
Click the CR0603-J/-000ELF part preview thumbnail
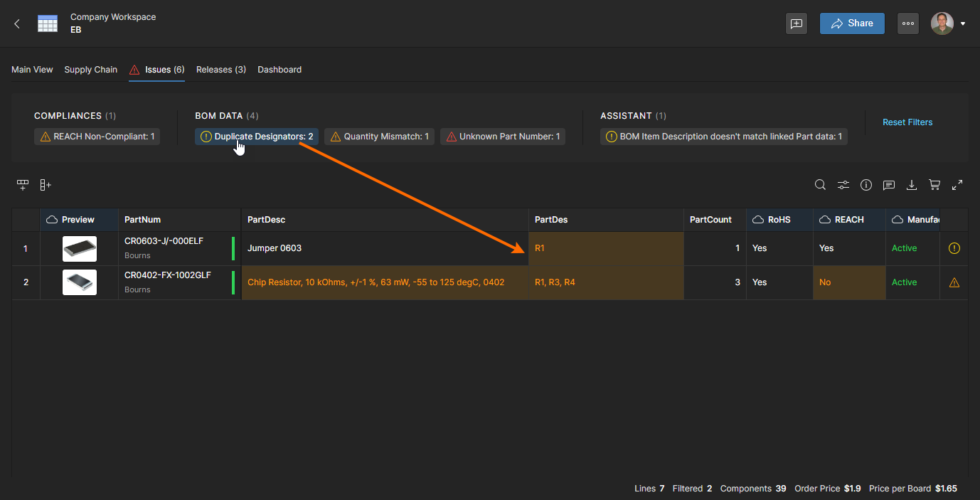click(x=79, y=248)
